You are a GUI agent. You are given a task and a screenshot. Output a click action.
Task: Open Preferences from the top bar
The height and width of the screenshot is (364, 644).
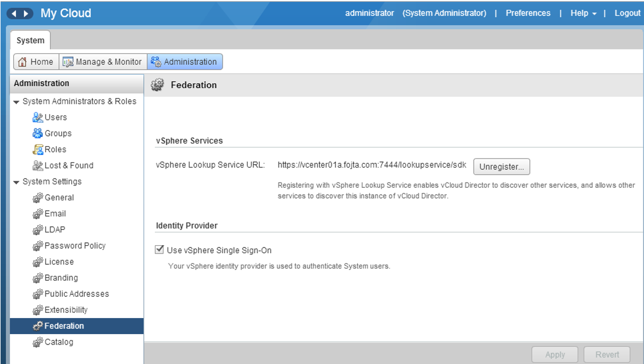(x=528, y=13)
